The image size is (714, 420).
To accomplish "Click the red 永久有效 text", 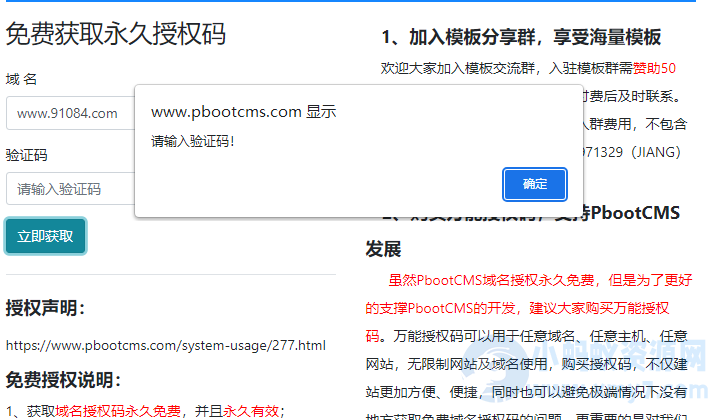I will pos(250,410).
